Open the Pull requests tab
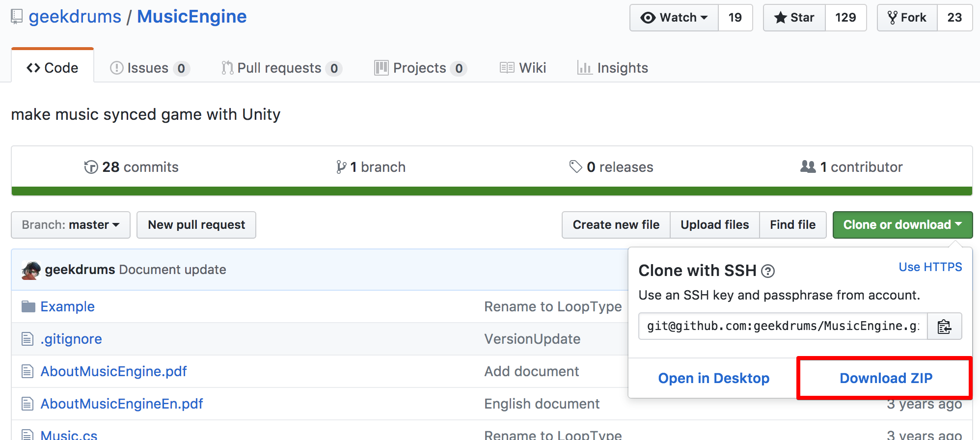 [x=280, y=68]
